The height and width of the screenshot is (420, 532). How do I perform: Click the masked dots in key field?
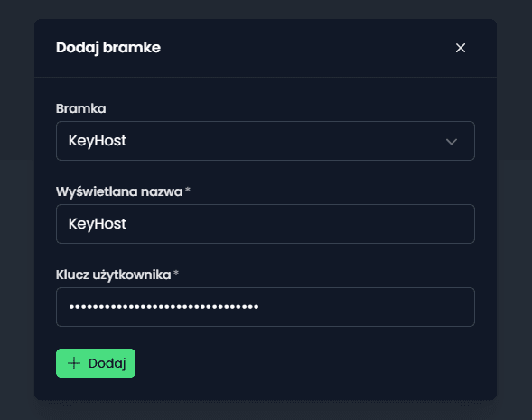pos(163,307)
